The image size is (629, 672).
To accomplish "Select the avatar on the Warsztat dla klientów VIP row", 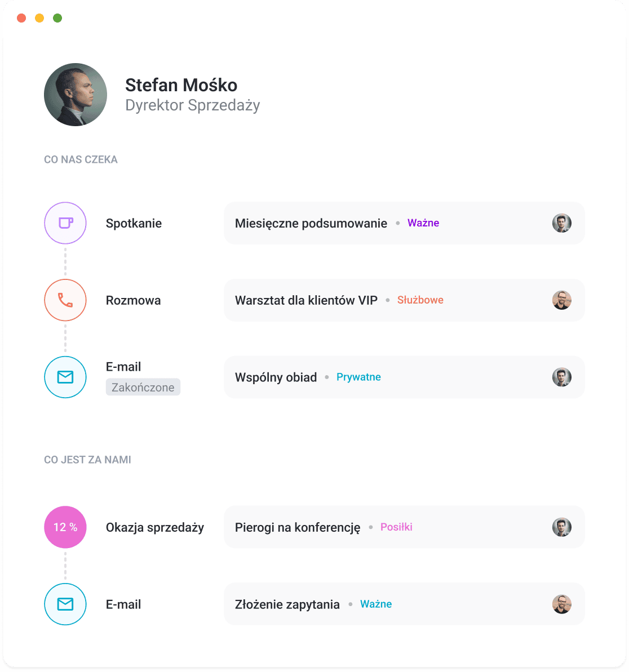I will click(x=561, y=300).
